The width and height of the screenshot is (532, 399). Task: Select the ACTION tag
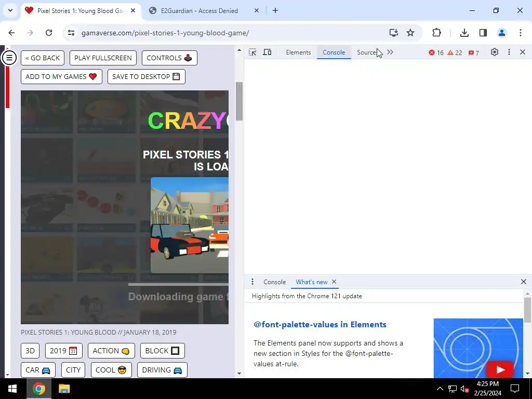tap(111, 351)
